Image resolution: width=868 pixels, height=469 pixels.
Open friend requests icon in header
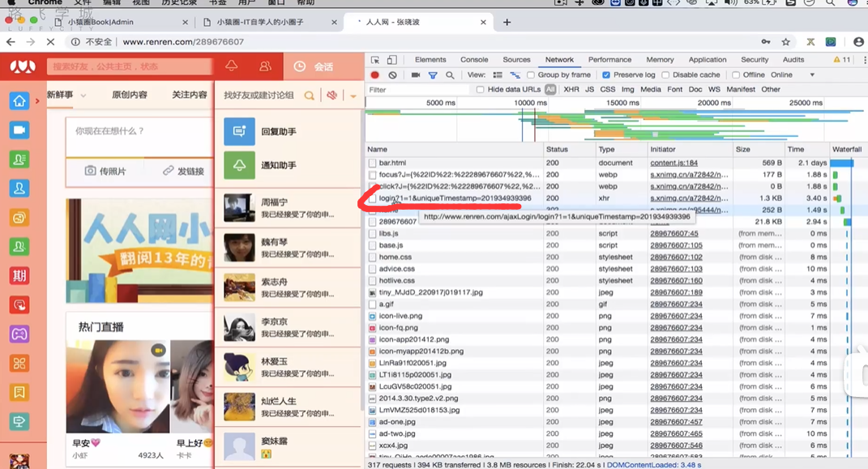pyautogui.click(x=266, y=66)
